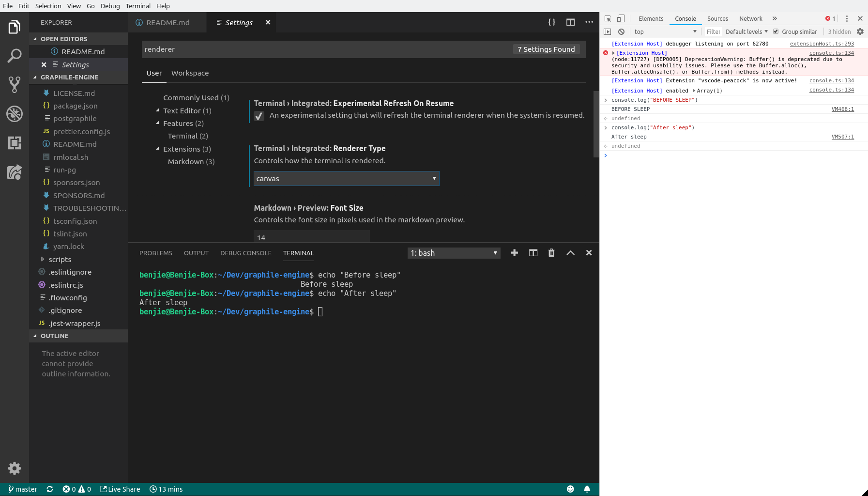The width and height of the screenshot is (868, 496).
Task: Show more DevTools tabs via double chevron
Action: click(775, 18)
